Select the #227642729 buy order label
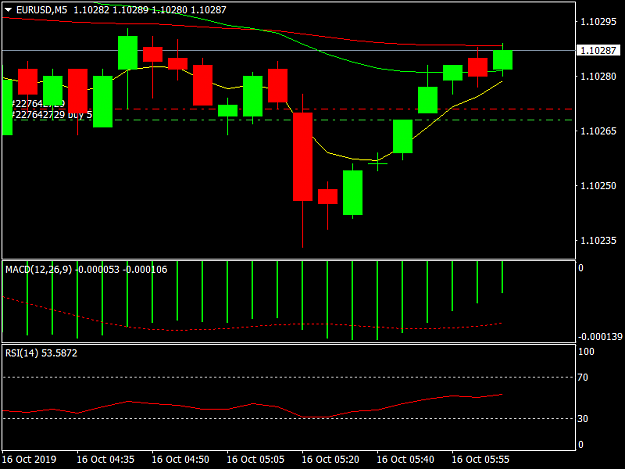The width and height of the screenshot is (625, 469). [x=52, y=115]
